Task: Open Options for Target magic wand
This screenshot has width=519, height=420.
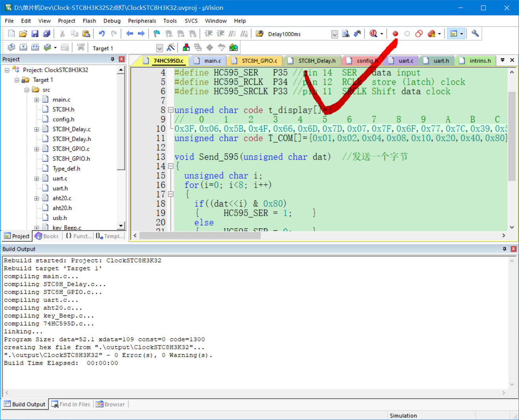Action: point(171,48)
